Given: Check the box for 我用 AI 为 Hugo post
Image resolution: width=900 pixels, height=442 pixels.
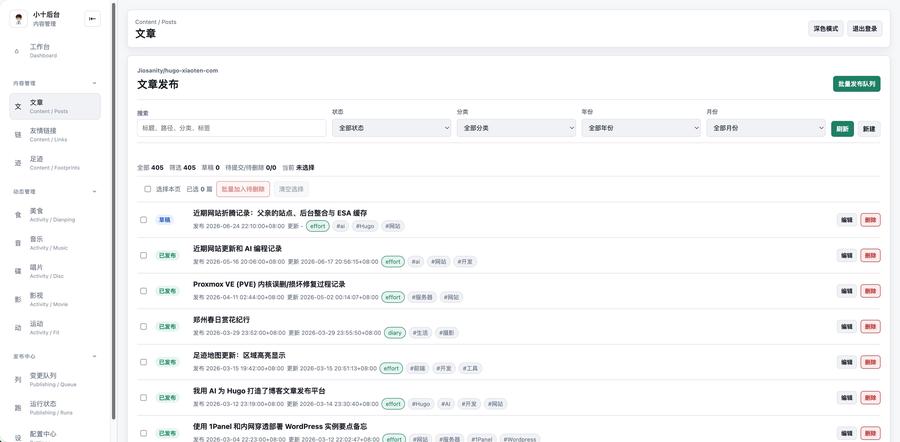Looking at the screenshot, I should (143, 397).
